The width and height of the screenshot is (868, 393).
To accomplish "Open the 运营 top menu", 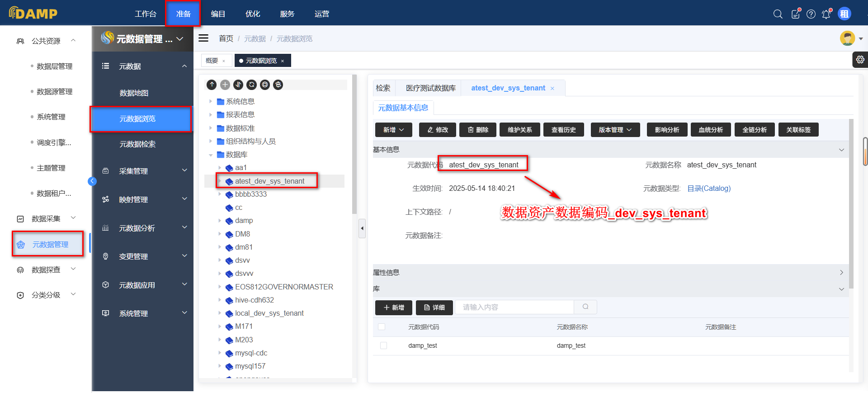I will 322,14.
